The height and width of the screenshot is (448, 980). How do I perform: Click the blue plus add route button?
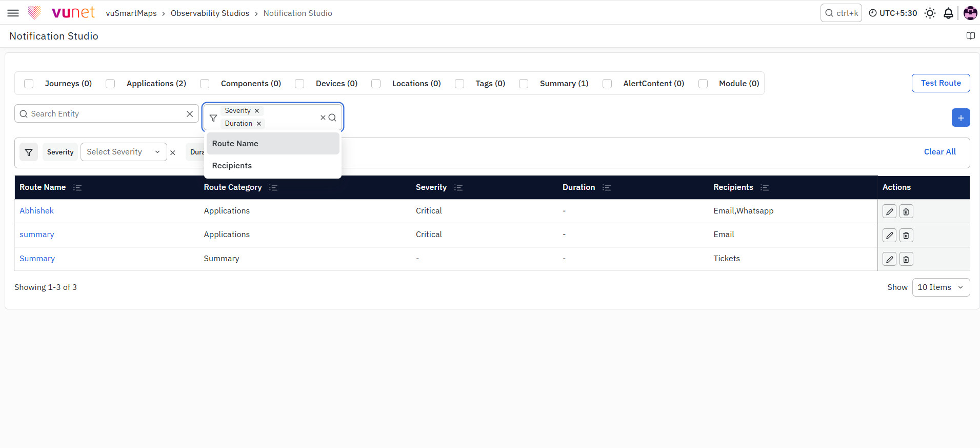961,118
